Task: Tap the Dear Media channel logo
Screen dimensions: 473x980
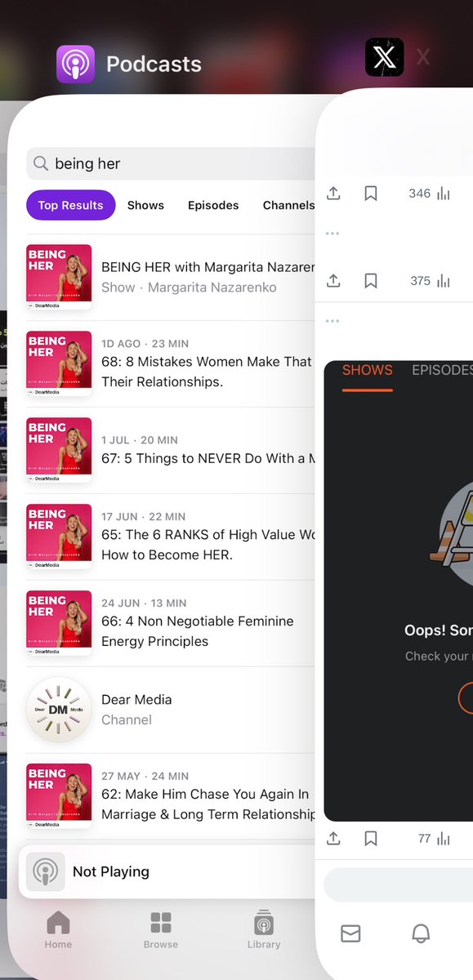Action: point(59,710)
